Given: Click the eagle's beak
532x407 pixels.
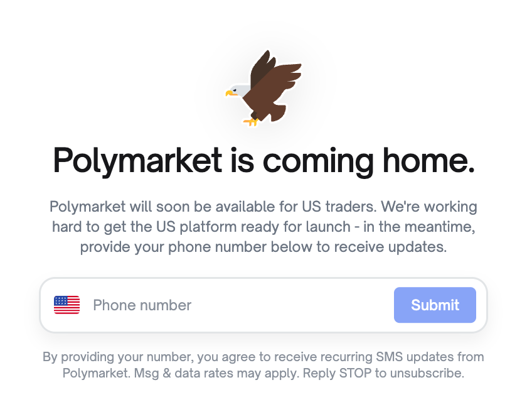Looking at the screenshot, I should coord(229,94).
